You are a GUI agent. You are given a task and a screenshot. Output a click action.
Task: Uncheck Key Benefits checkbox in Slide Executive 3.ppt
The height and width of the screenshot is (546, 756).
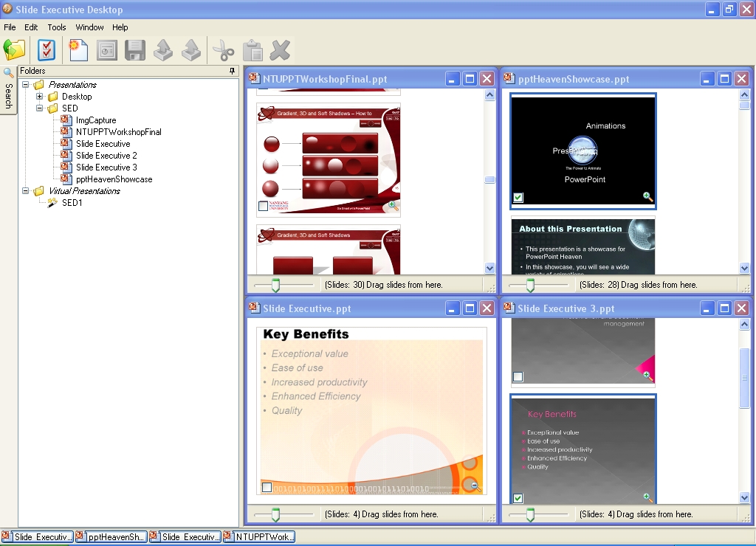[x=518, y=498]
